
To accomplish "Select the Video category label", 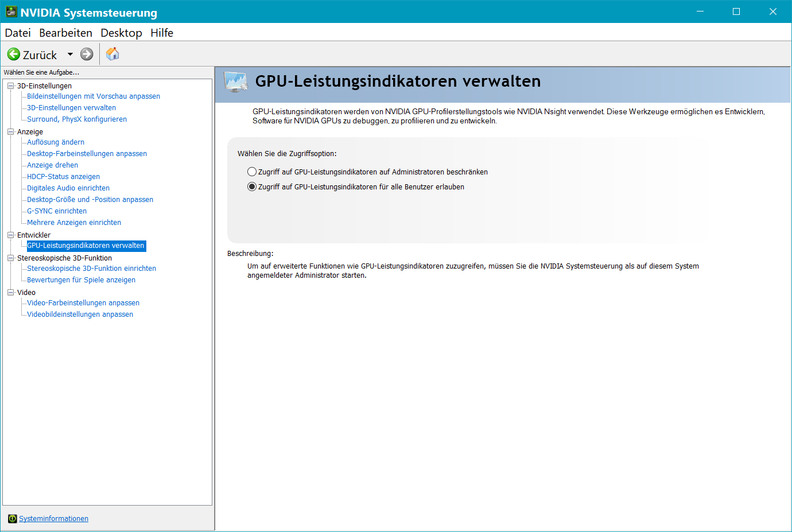I will click(26, 293).
